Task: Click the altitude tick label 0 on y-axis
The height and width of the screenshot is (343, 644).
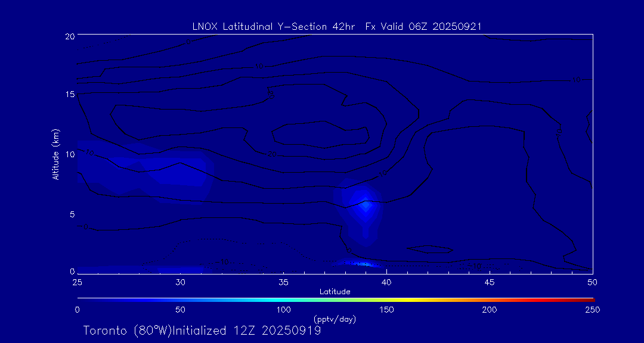Action: (72, 271)
